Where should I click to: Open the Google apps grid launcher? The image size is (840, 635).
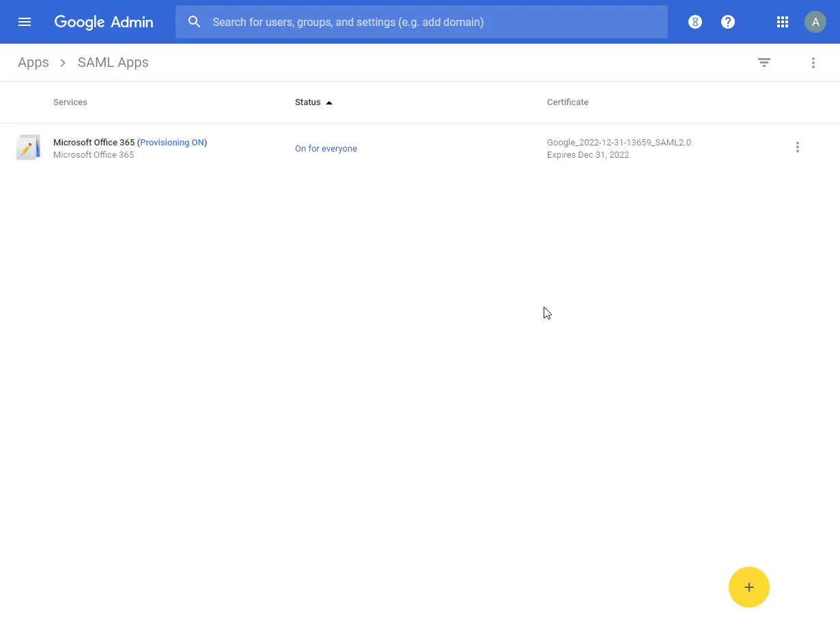783,22
